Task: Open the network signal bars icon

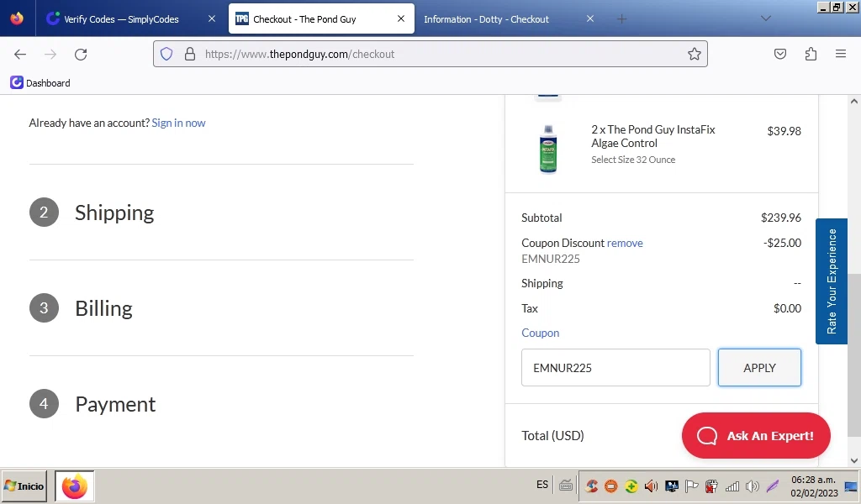Action: tap(732, 486)
